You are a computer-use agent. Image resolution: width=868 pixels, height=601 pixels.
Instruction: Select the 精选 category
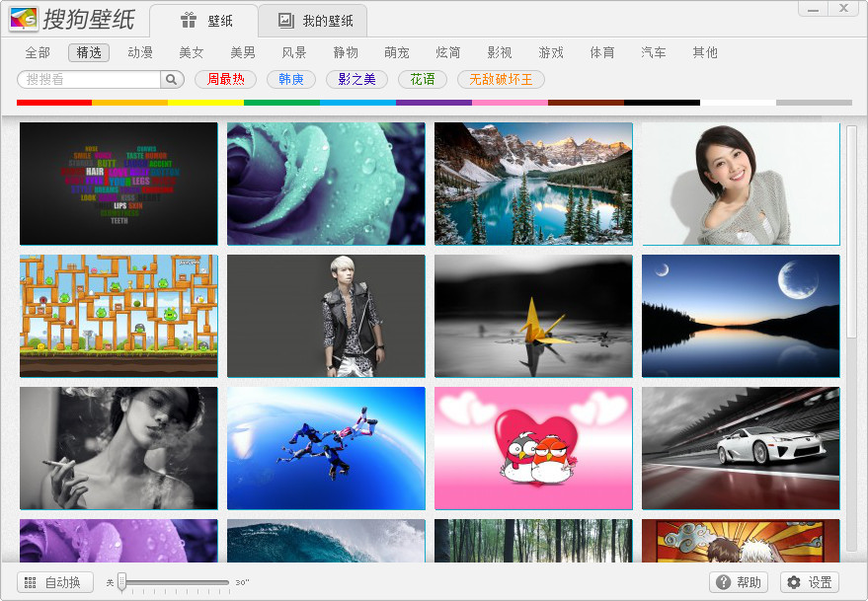point(89,52)
